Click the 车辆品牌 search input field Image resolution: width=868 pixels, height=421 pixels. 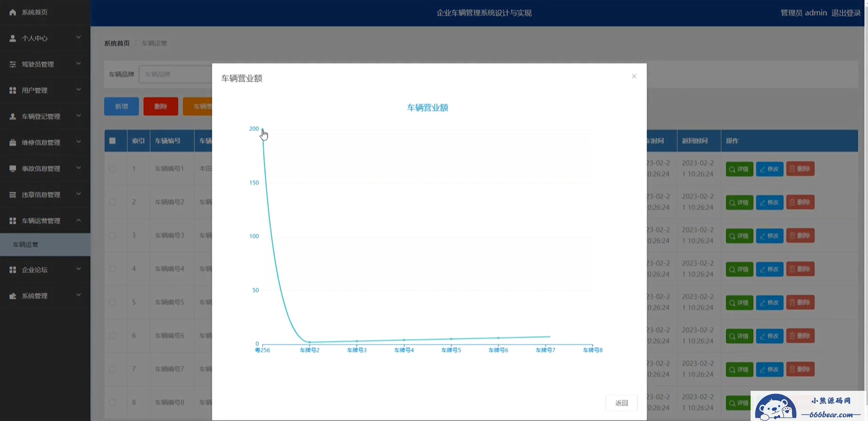pyautogui.click(x=175, y=74)
